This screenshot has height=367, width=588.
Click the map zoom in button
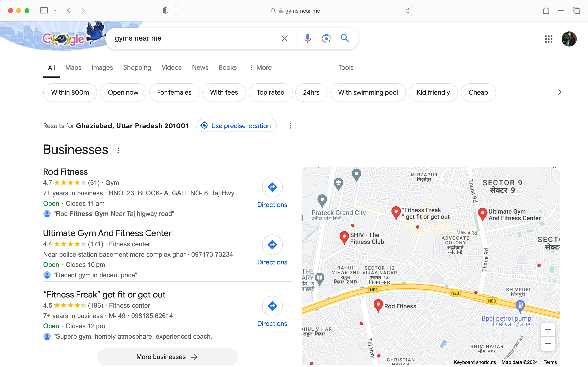coord(548,329)
